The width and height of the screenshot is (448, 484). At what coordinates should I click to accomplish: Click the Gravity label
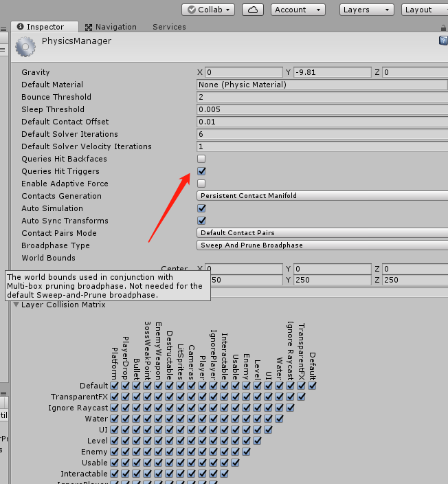click(36, 72)
